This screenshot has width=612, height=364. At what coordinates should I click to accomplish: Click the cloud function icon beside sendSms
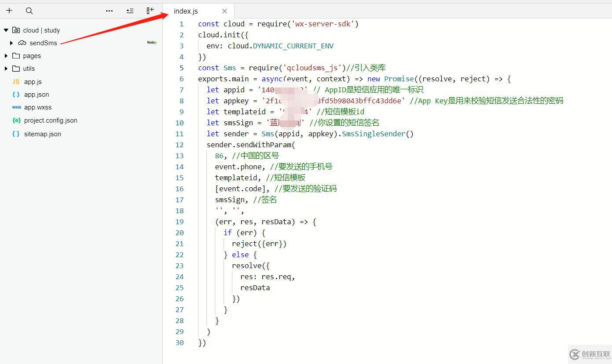(22, 43)
